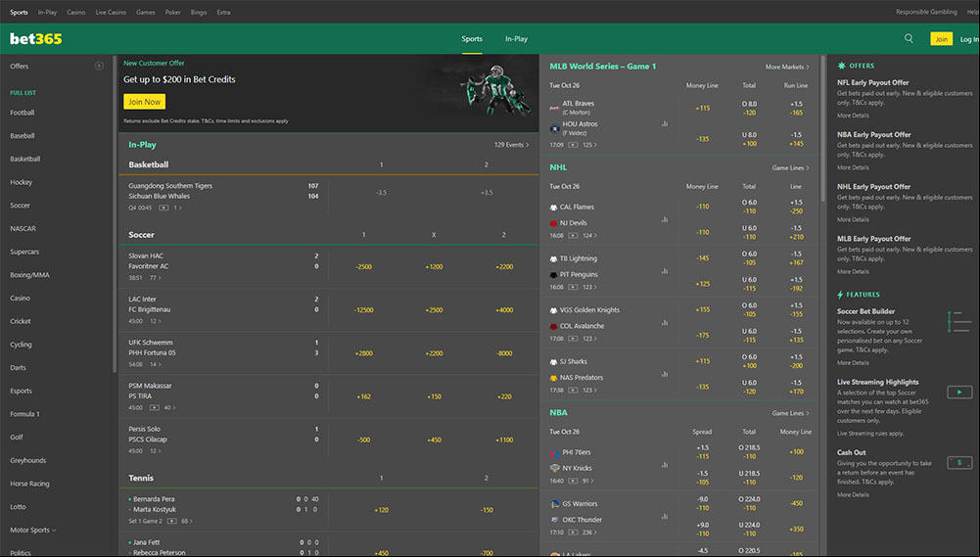Click live stream icon for GS Warriors game
980x557 pixels.
click(x=573, y=532)
